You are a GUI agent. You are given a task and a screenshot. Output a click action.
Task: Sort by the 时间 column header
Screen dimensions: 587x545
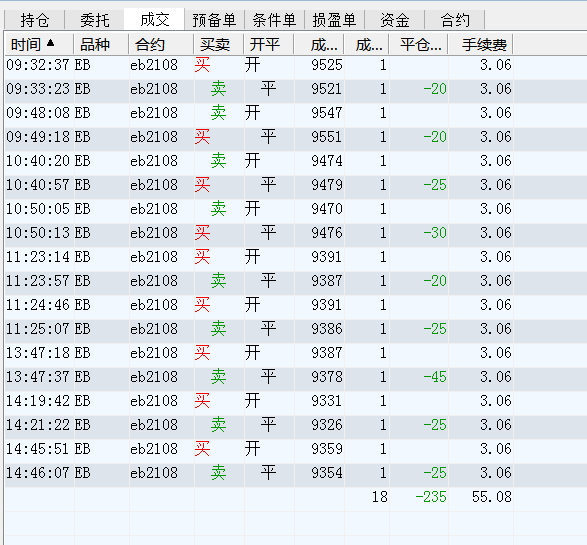[39, 45]
